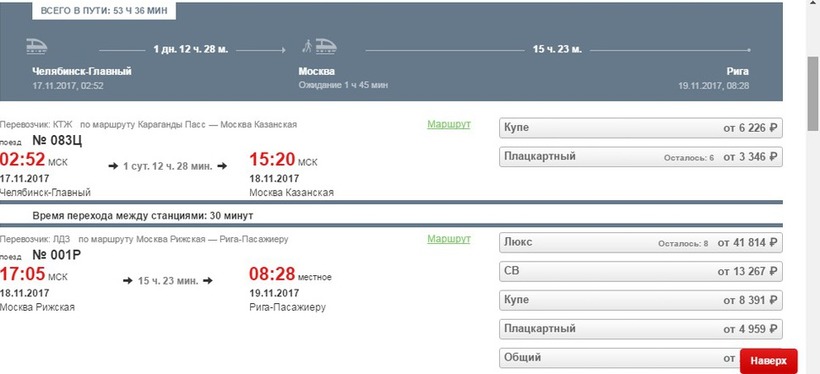This screenshot has height=374, width=820.
Task: Click the 1 дн. 12 ч. 28 м. duration
Action: (190, 50)
